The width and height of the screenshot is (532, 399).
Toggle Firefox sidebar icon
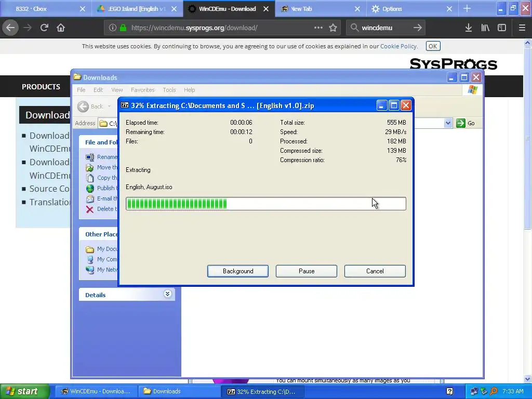[x=502, y=28]
